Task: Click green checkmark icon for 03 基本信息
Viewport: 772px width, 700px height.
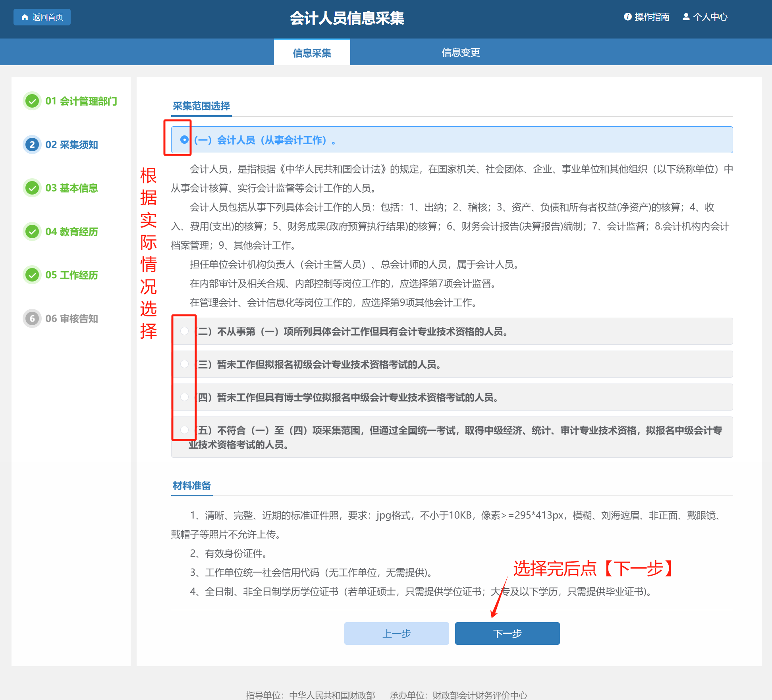Action: [x=32, y=188]
